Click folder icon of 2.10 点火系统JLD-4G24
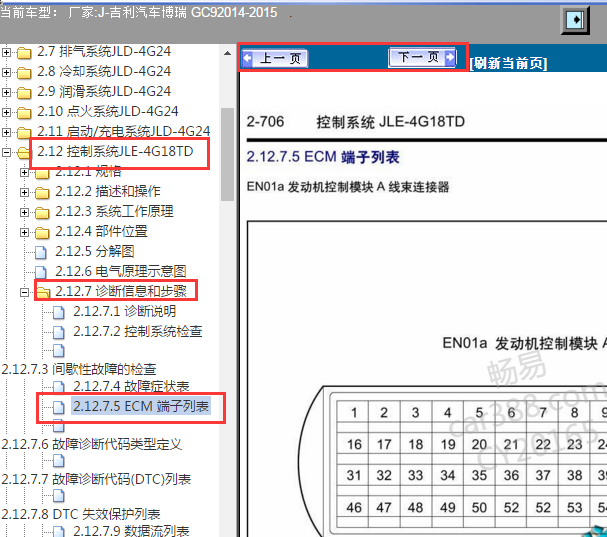 [x=24, y=113]
